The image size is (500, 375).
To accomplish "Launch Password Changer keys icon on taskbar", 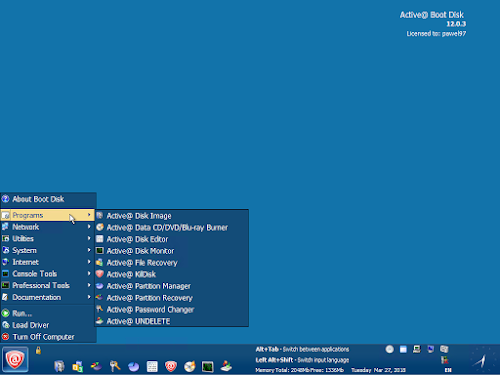I will (x=115, y=366).
